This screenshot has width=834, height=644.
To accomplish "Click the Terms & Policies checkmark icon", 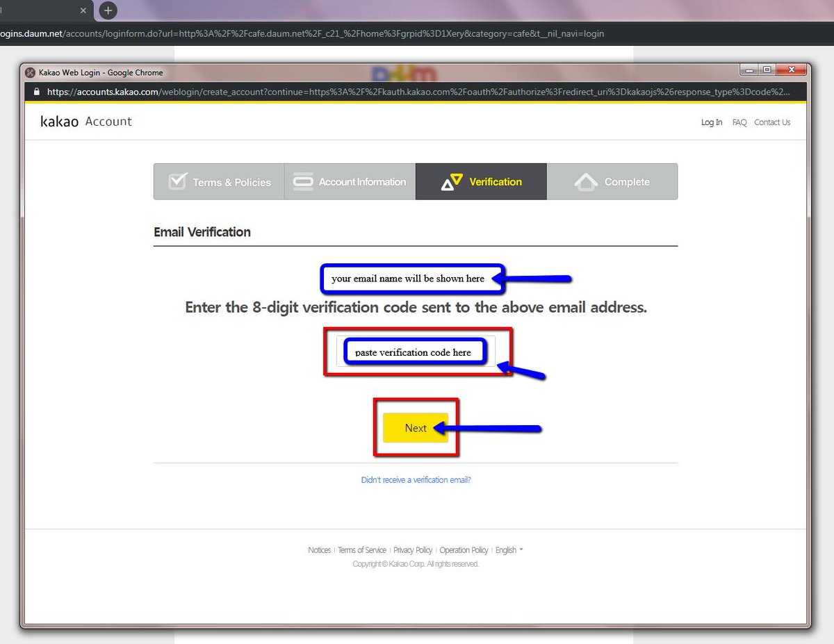I will point(178,181).
